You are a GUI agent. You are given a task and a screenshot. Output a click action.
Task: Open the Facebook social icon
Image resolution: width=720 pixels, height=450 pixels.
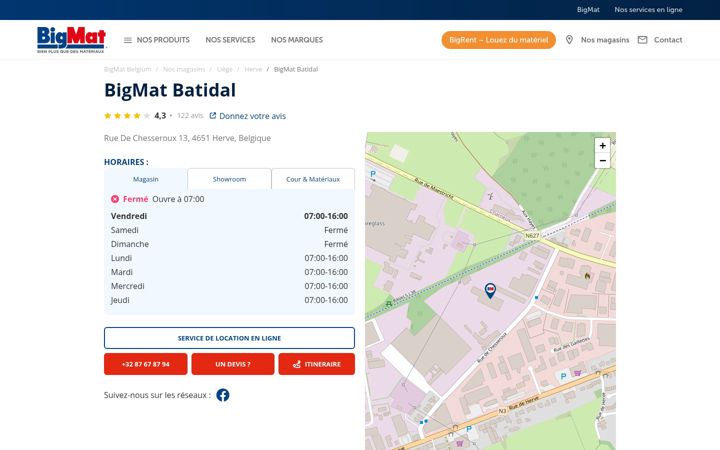tap(223, 395)
